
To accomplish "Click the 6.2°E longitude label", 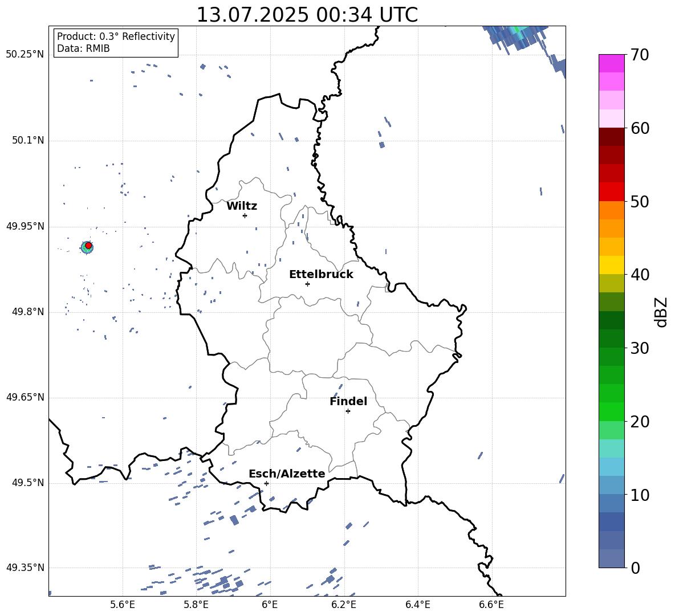I will 344,605.
